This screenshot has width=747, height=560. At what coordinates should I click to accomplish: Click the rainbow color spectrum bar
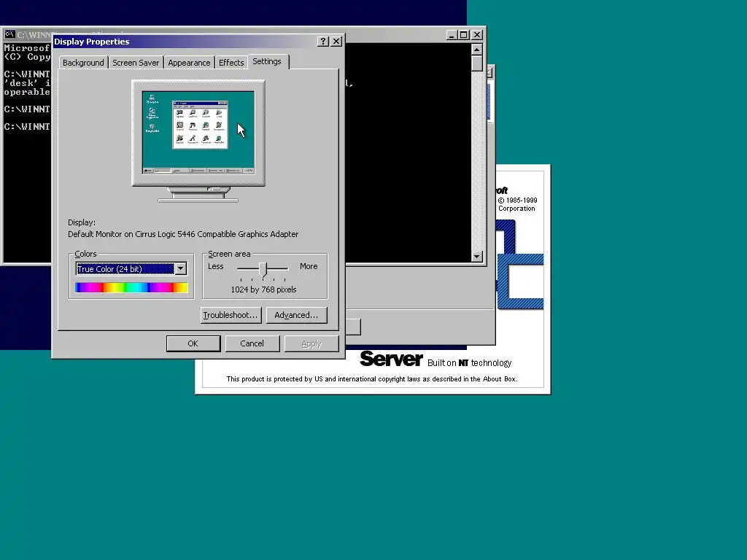(131, 287)
